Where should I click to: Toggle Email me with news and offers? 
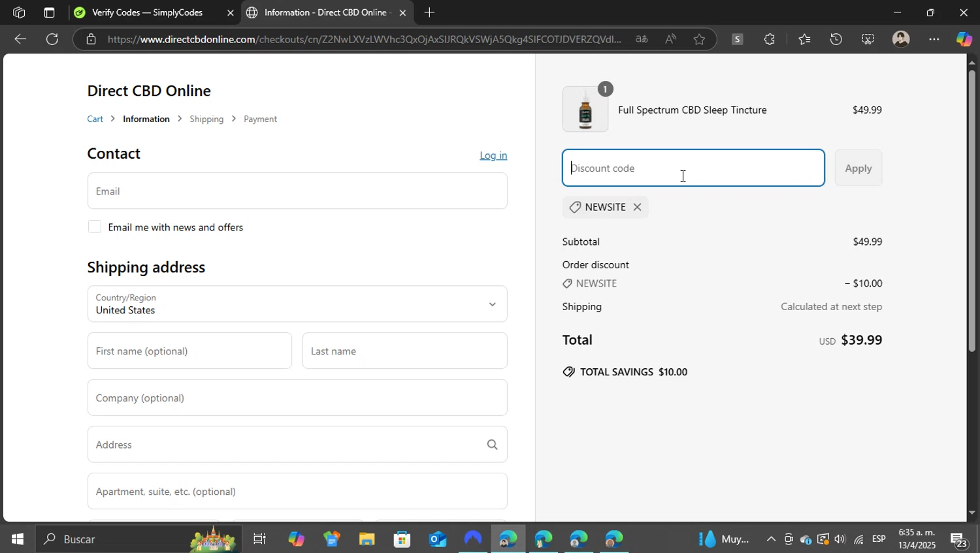[x=95, y=227]
